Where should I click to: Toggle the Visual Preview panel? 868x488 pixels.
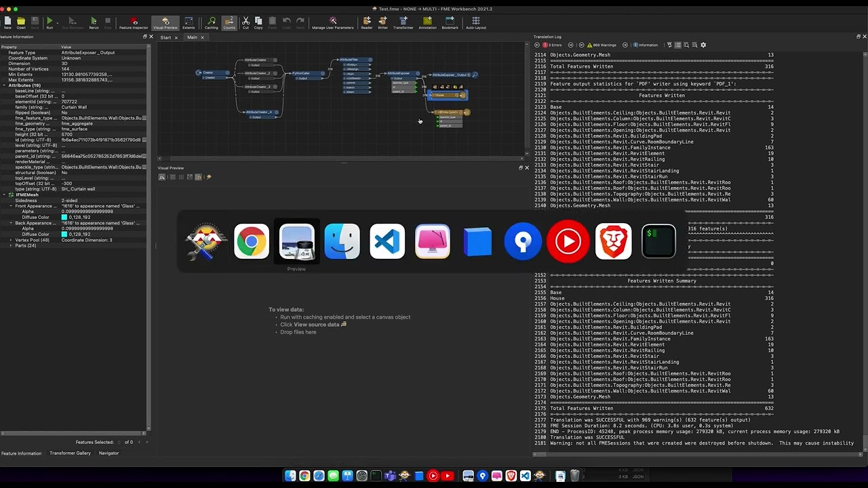[165, 22]
